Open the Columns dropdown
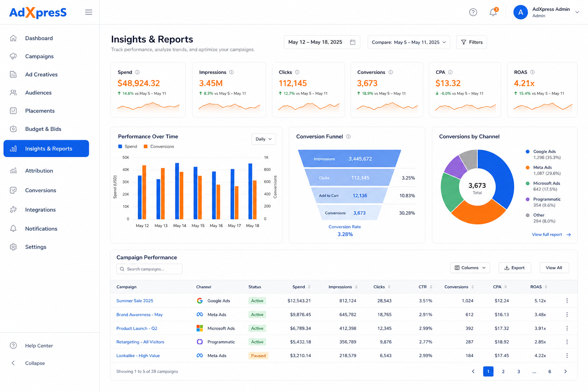This screenshot has height=392, width=588. coord(470,268)
